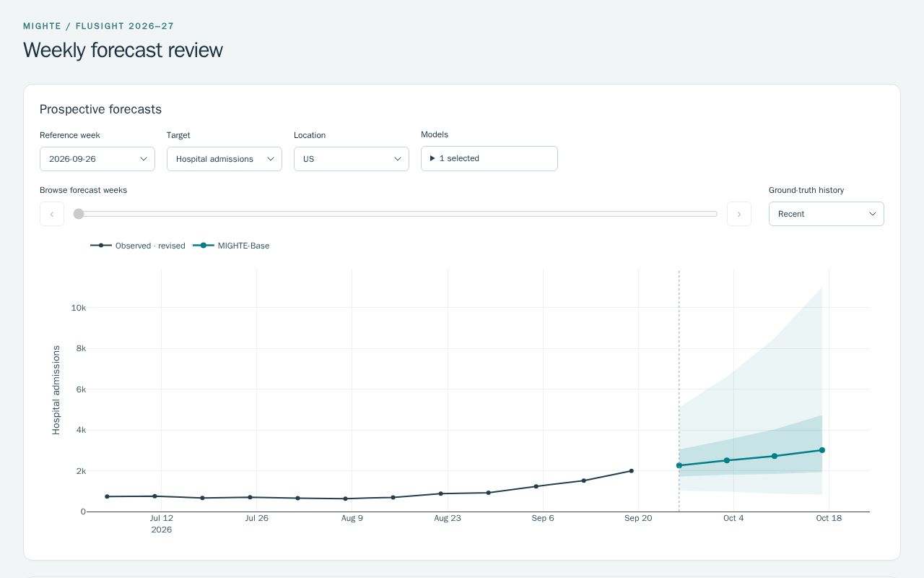This screenshot has width=924, height=578.
Task: Click the 'Aug 23' x-axis tick label
Action: 448,518
